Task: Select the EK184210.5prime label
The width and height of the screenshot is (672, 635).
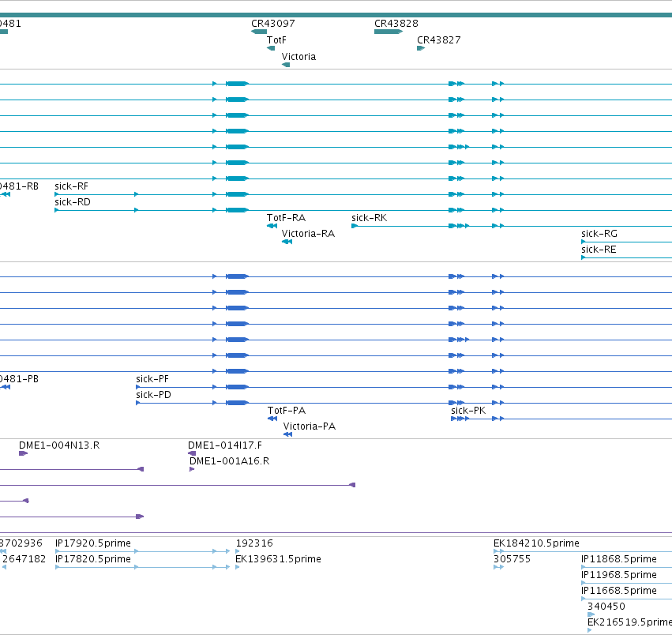Action: (x=536, y=543)
